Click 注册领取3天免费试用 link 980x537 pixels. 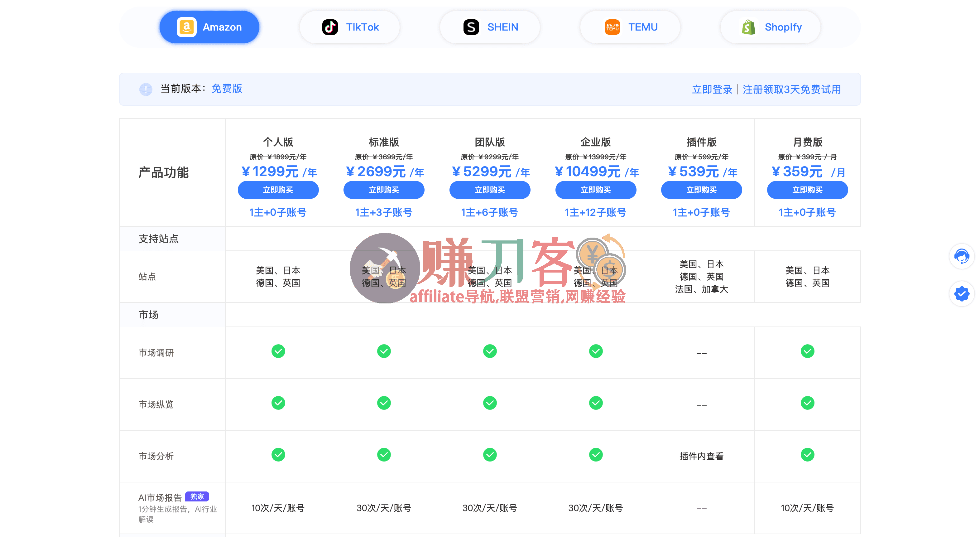[792, 89]
